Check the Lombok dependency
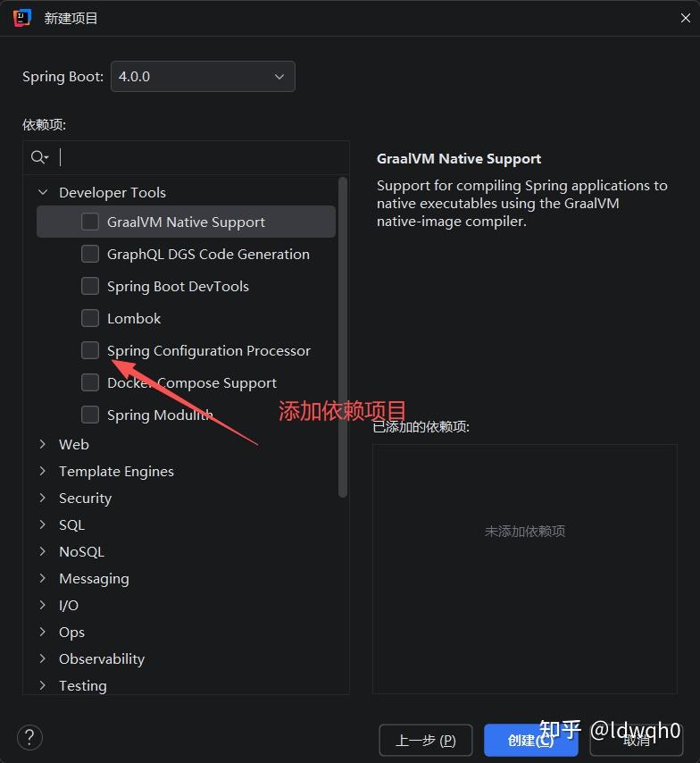This screenshot has height=763, width=700. tap(90, 318)
